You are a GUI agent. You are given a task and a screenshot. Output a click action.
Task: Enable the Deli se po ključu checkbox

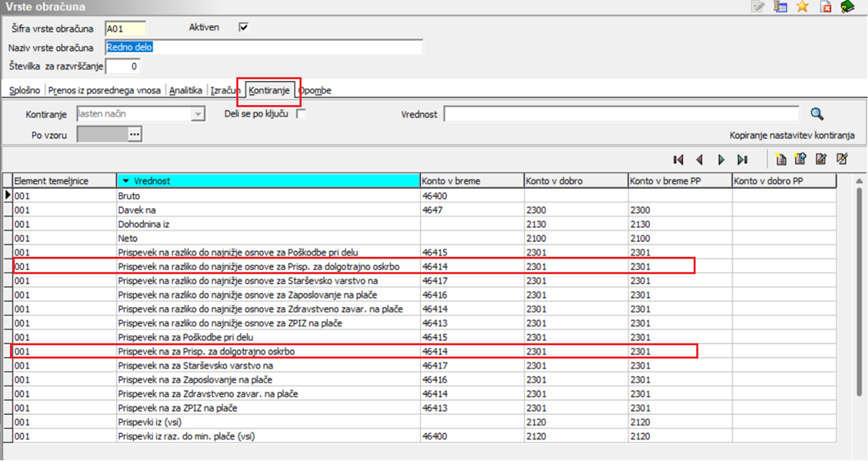tap(301, 114)
